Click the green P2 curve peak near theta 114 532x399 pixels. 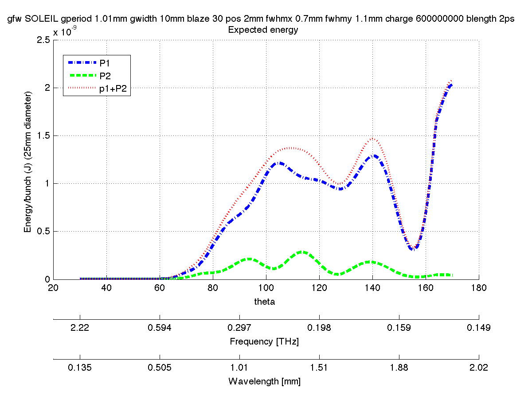coord(302,252)
